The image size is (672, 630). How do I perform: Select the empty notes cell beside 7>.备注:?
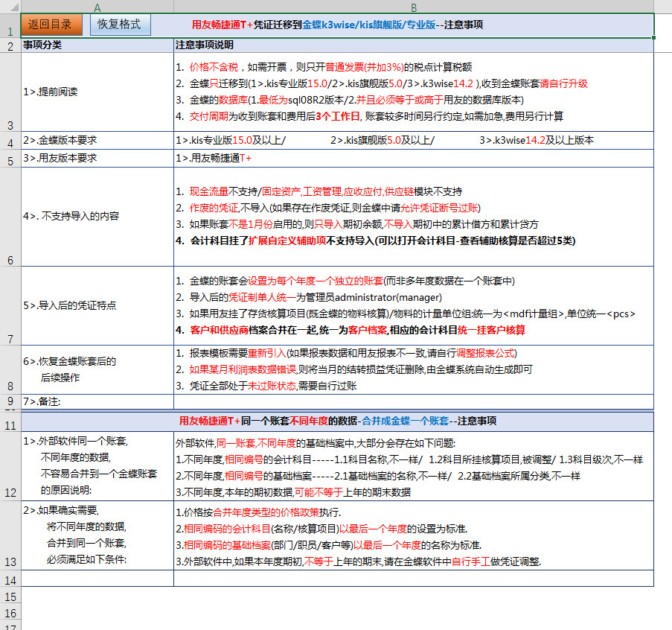[x=413, y=402]
